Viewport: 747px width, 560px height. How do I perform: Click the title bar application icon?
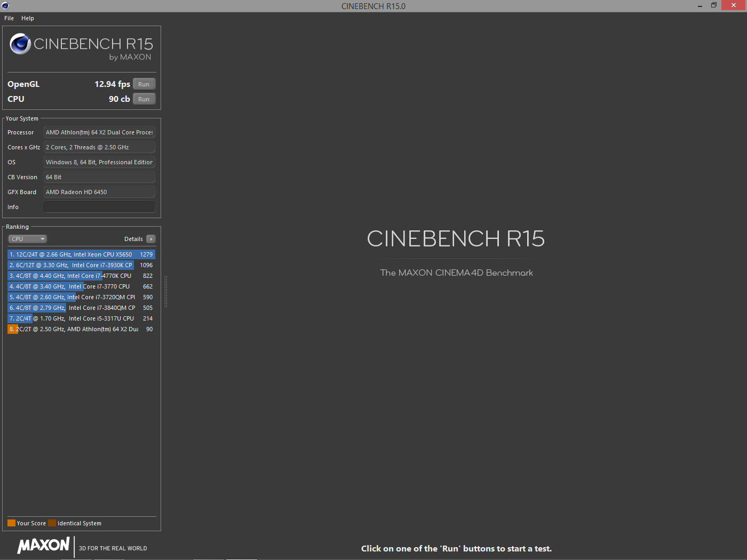5,6
